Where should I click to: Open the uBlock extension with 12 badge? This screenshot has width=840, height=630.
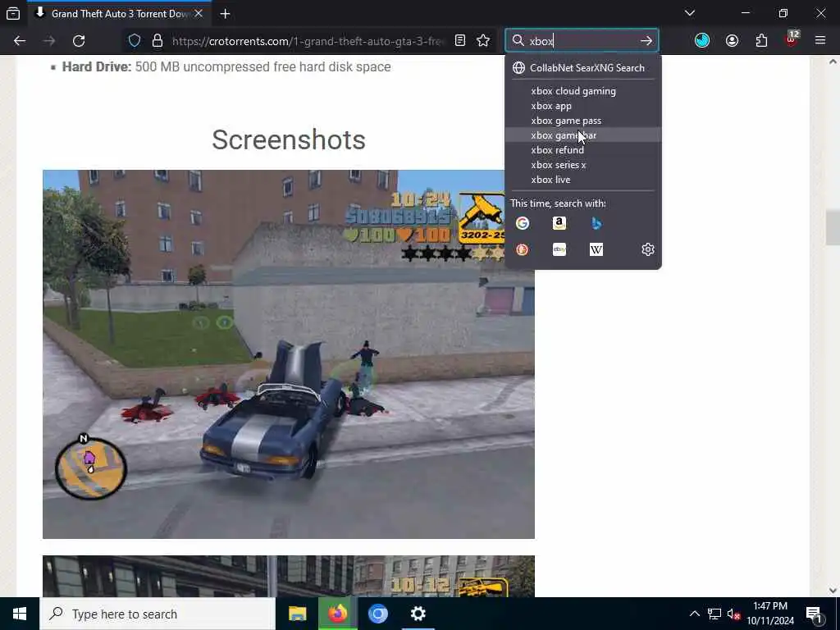click(792, 39)
